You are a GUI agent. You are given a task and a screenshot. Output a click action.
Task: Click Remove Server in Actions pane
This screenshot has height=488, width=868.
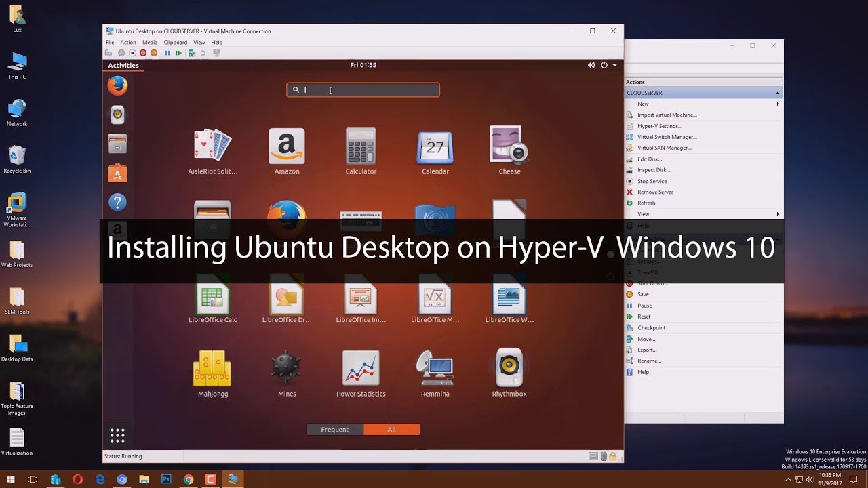click(655, 192)
